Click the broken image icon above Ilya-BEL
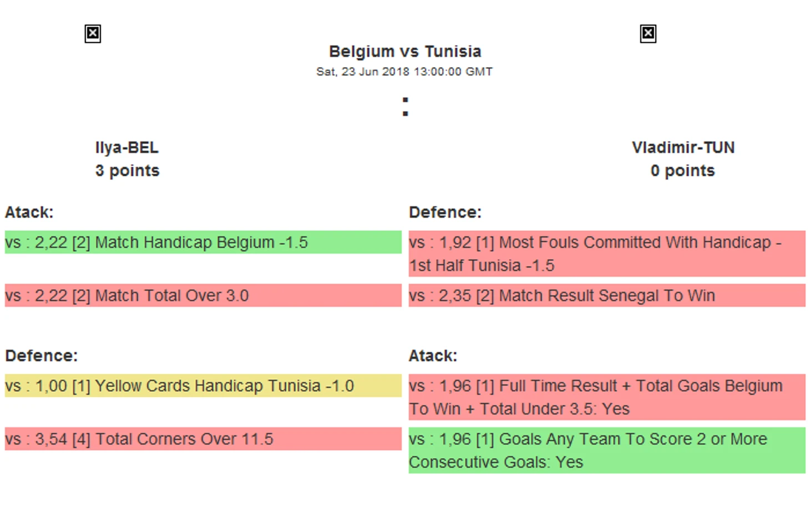This screenshot has height=532, width=810. coord(93,34)
